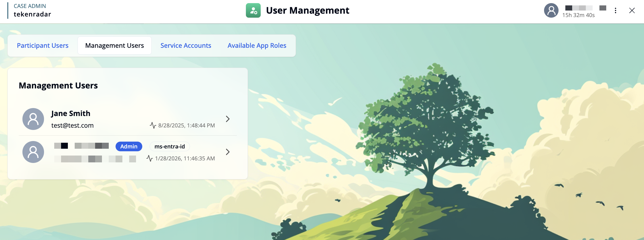Open the Available App Roles tab

(x=257, y=45)
